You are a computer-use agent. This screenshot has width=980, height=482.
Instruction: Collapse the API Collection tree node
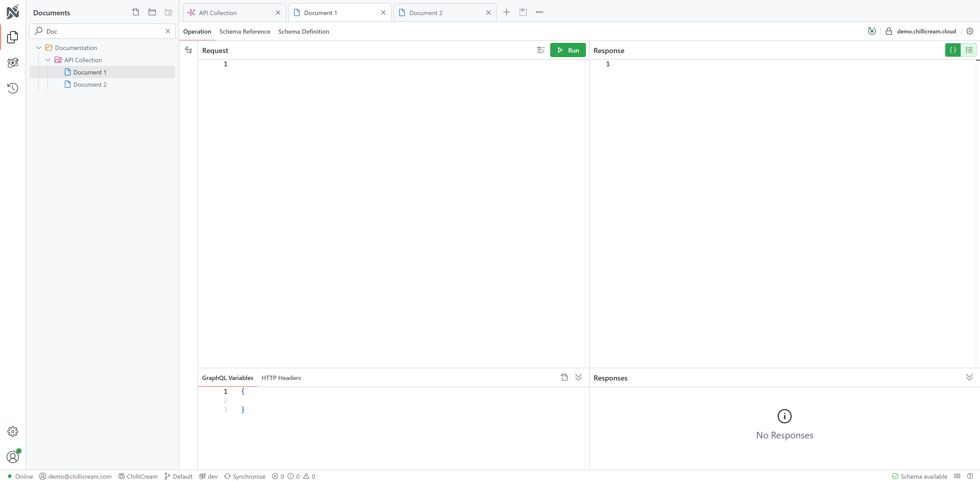click(x=48, y=60)
